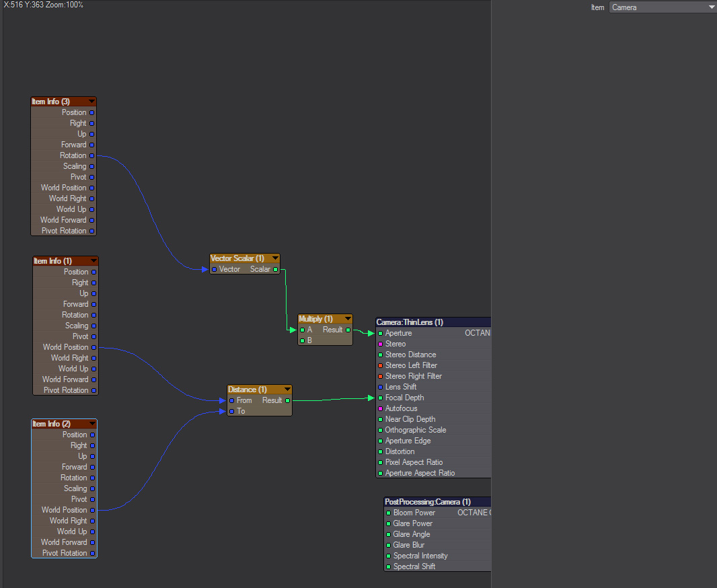Click Bloom Power input port on PostProcessing
The image size is (717, 588).
click(388, 513)
